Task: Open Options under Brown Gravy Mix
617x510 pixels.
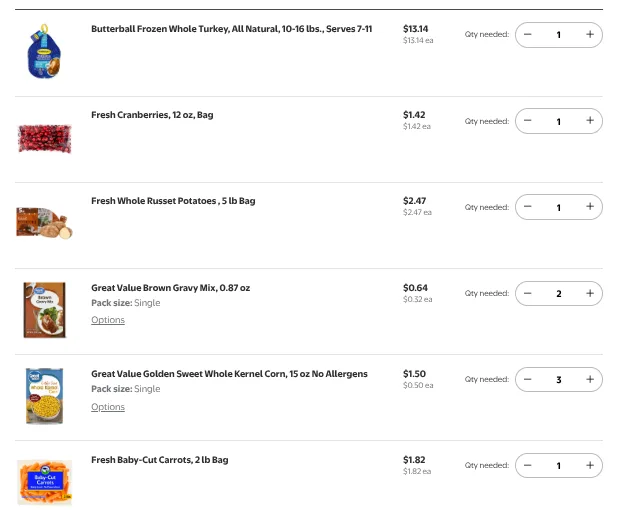Action: click(108, 320)
